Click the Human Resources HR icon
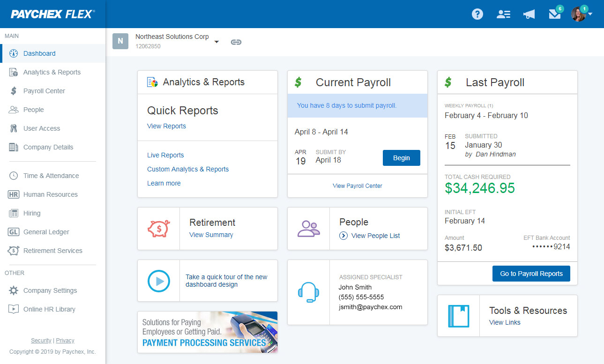 click(14, 194)
